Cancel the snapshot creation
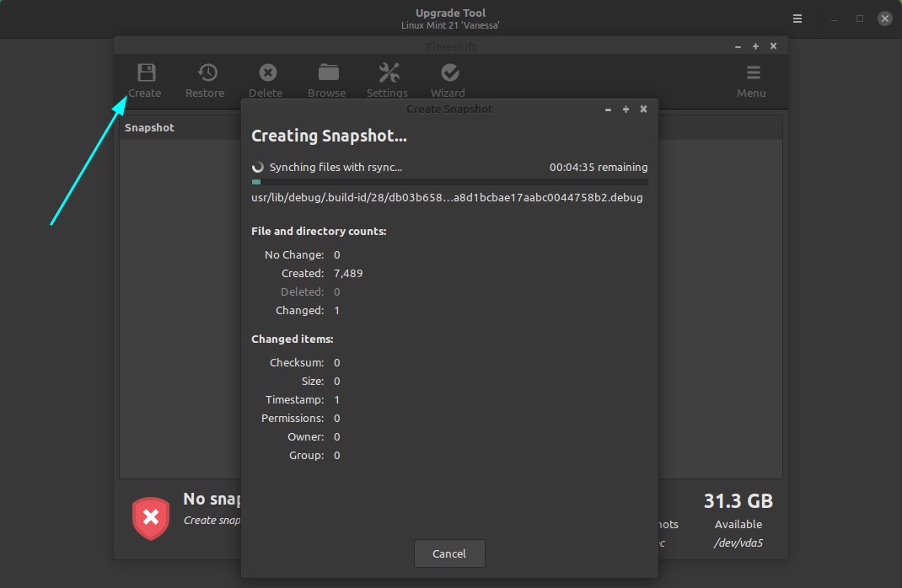 (x=448, y=553)
